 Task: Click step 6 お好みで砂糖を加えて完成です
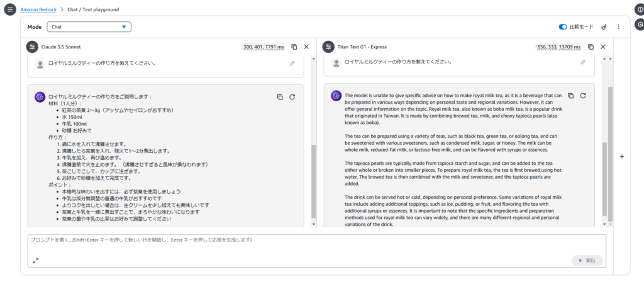click(x=94, y=178)
